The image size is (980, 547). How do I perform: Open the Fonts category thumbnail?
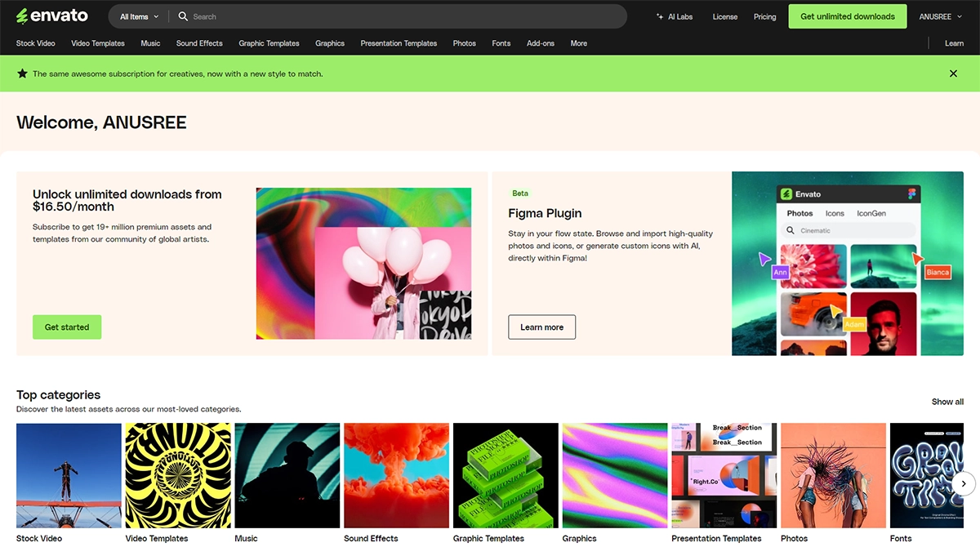(x=928, y=475)
